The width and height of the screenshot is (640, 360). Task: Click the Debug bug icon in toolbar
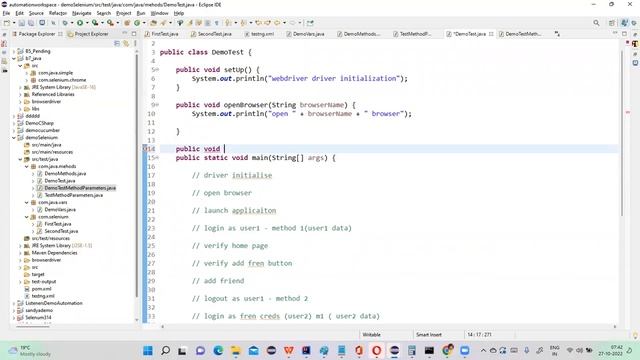pos(65,23)
